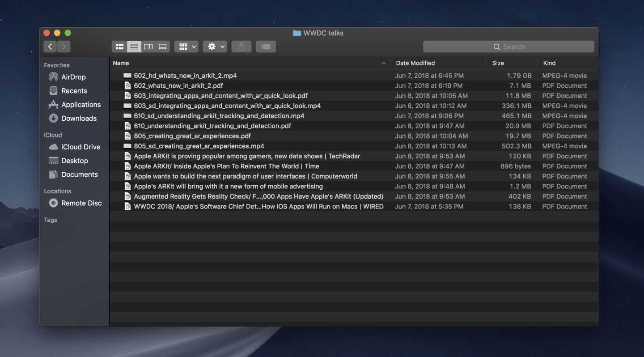
Task: Select 602_whats_new_in_arkit_2.pdf file icon
Action: 127,85
